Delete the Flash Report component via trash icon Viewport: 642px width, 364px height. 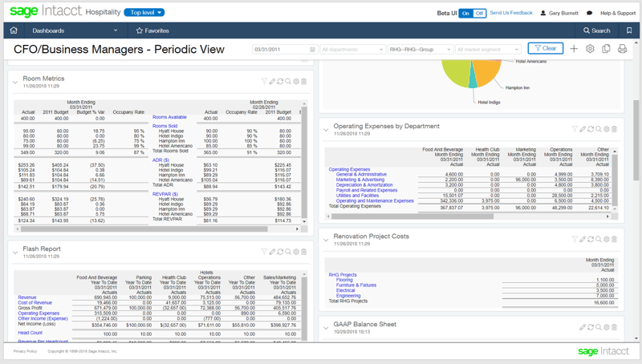pos(303,252)
